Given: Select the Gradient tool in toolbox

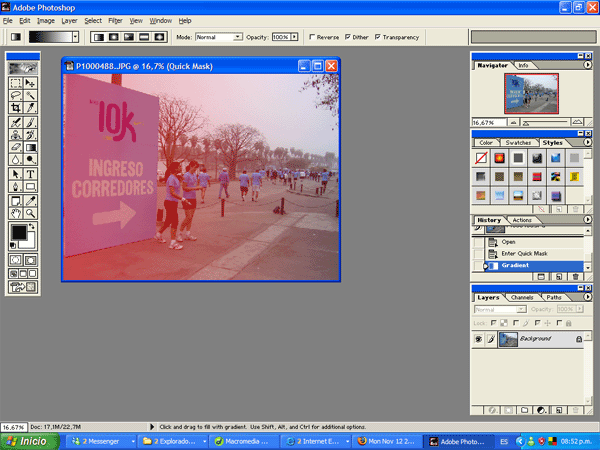Looking at the screenshot, I should pyautogui.click(x=30, y=147).
